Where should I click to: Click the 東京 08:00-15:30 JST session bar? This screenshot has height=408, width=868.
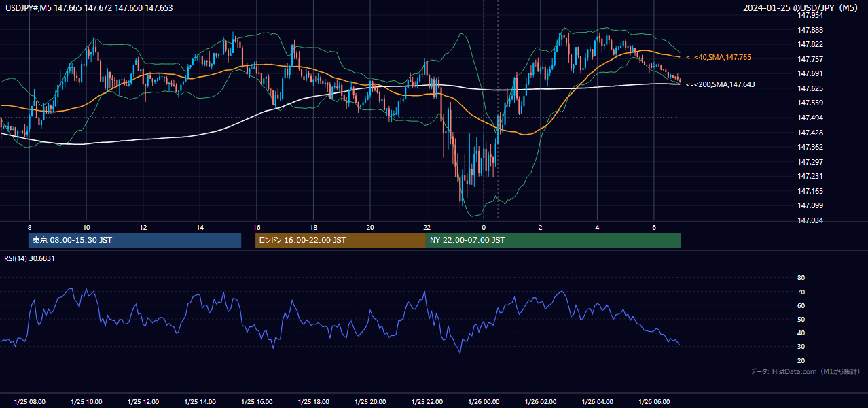point(134,240)
